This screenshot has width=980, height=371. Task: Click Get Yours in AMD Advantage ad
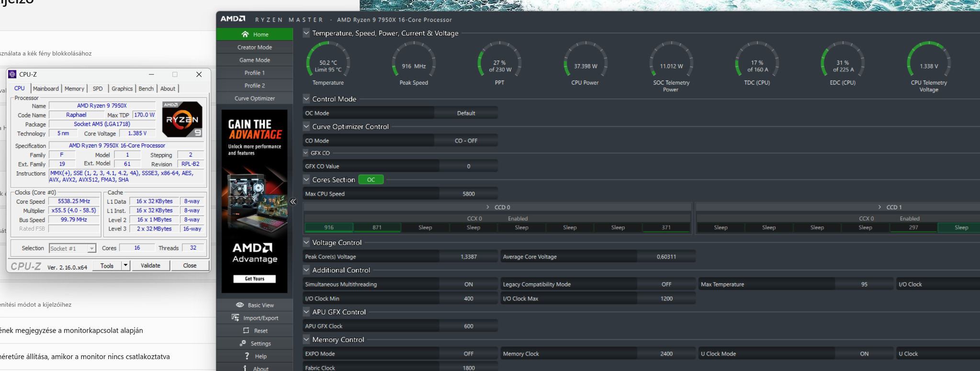pyautogui.click(x=254, y=278)
